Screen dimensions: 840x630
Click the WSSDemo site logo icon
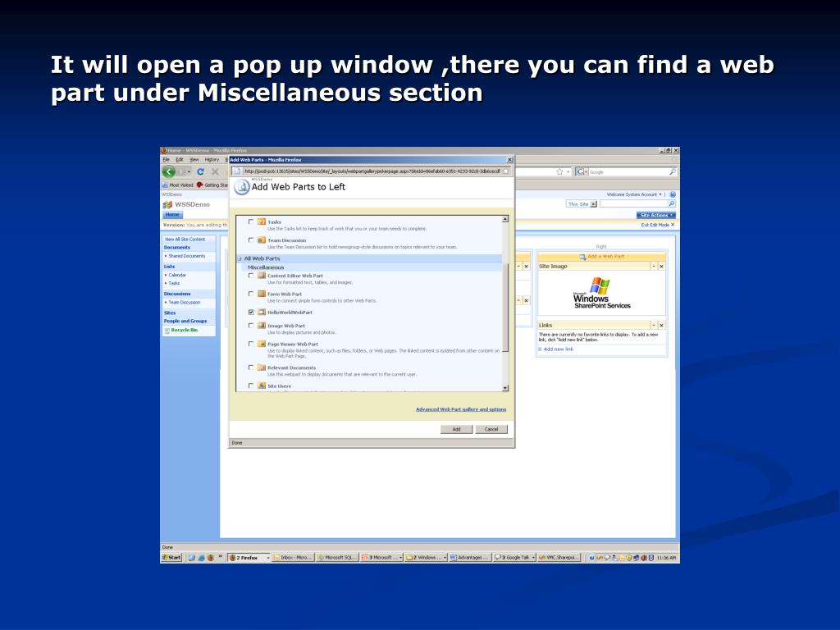point(167,204)
